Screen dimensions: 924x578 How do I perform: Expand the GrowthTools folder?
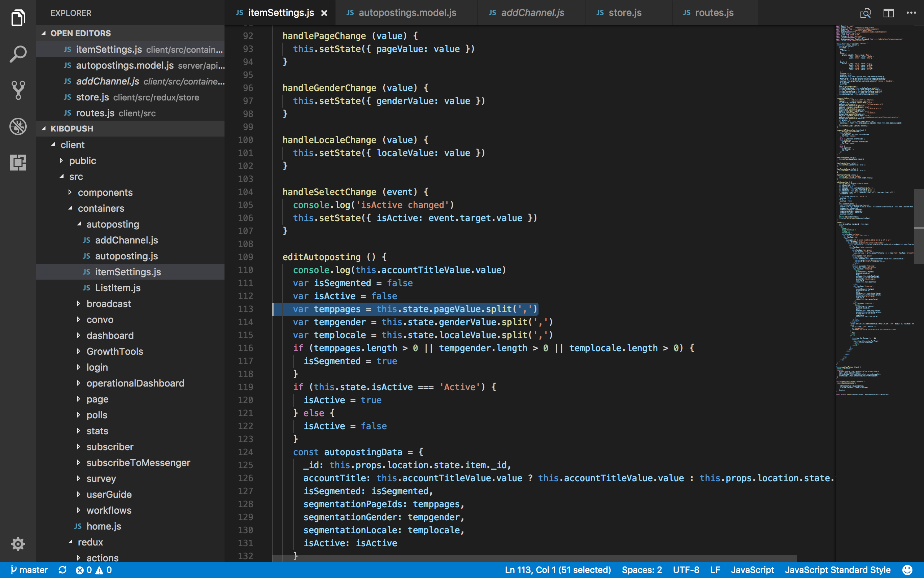coord(130,351)
